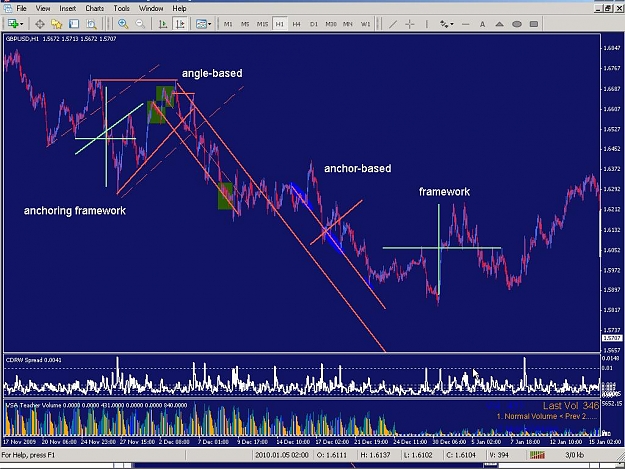Select the 'angle-based' chart label

tap(212, 73)
